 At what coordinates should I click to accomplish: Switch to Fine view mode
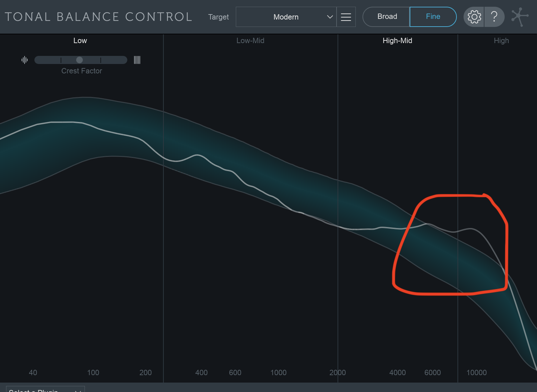click(x=433, y=17)
